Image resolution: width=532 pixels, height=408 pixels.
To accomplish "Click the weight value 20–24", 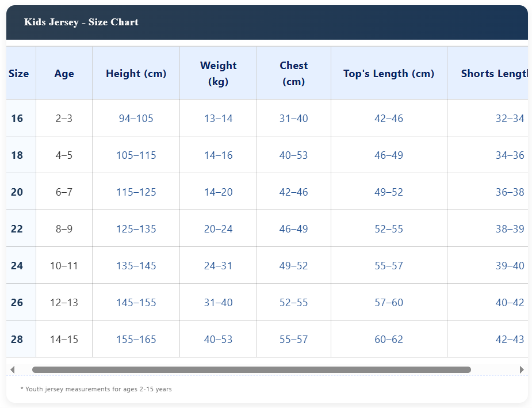I will click(x=218, y=229).
